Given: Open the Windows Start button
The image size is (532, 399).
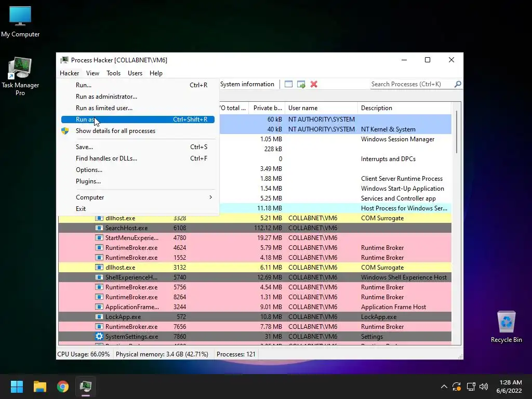Looking at the screenshot, I should [17, 387].
